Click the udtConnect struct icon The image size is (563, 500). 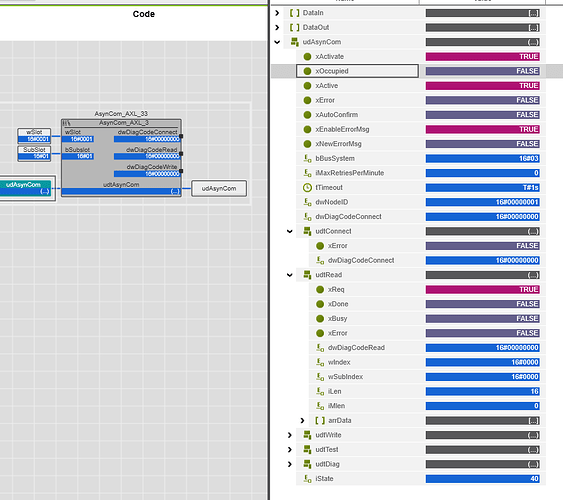307,232
